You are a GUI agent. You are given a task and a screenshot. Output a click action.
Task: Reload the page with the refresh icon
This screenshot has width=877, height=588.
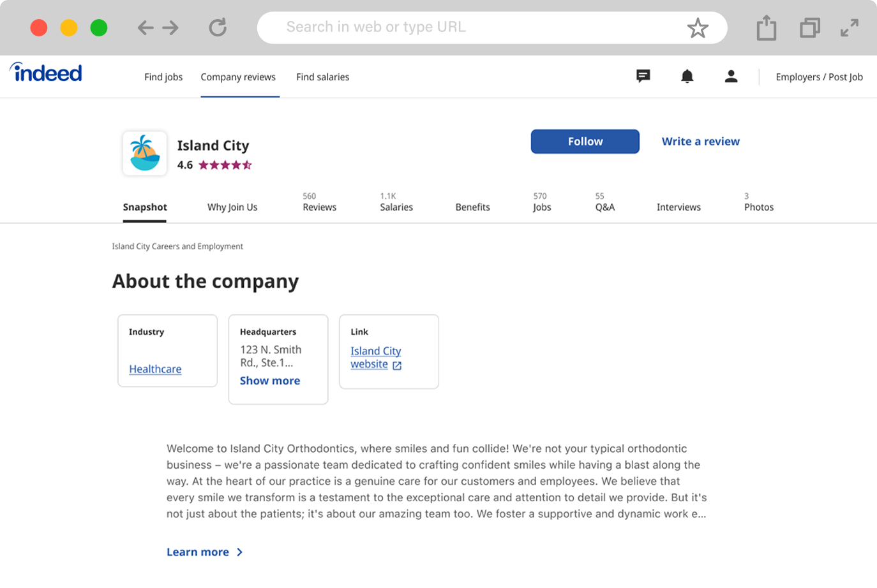click(217, 27)
